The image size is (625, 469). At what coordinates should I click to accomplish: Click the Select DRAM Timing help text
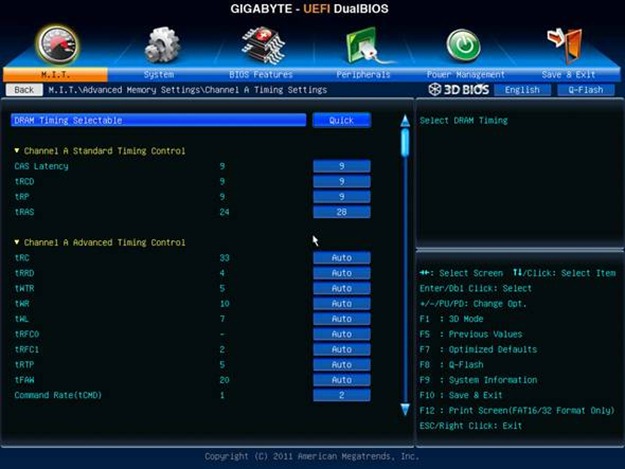point(464,120)
